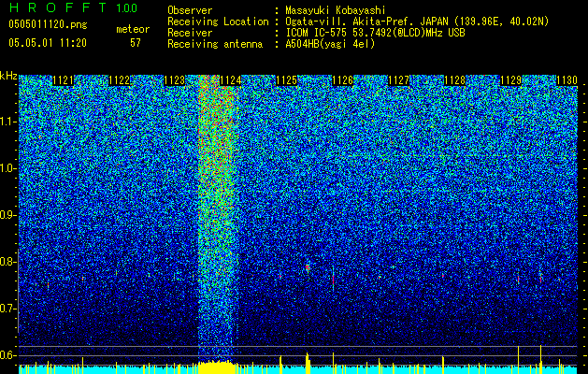Image resolution: width=588 pixels, height=374 pixels.
Task: Click the 1130 time marker
Action: click(566, 80)
